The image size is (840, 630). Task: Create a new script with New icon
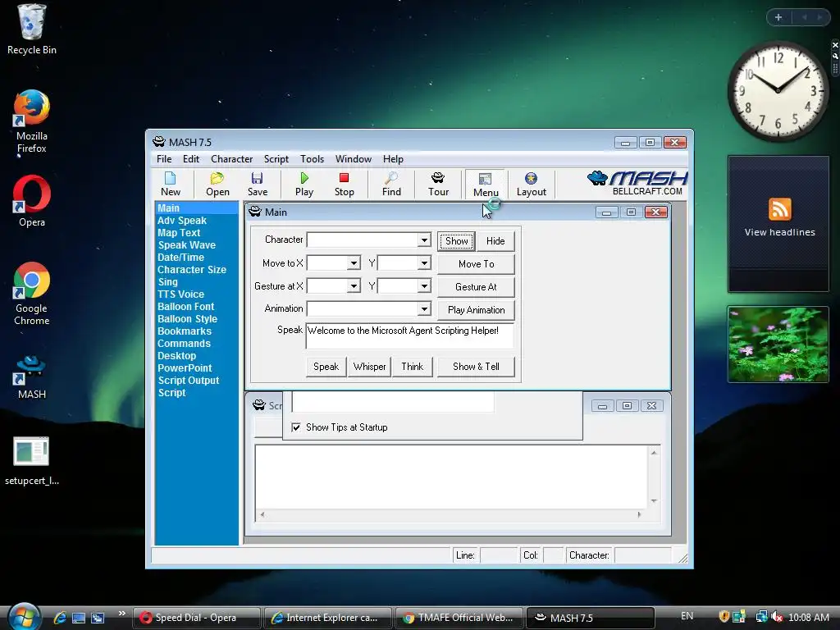coord(171,185)
